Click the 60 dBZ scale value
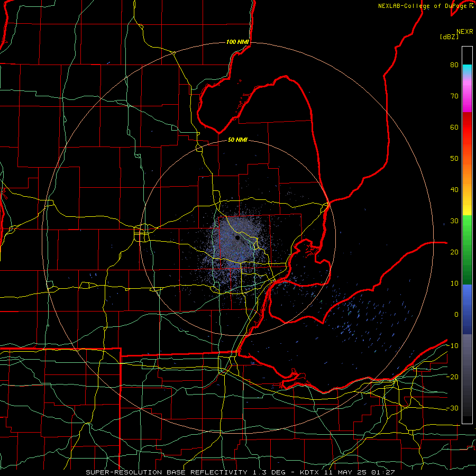The image size is (476, 476). click(x=454, y=127)
